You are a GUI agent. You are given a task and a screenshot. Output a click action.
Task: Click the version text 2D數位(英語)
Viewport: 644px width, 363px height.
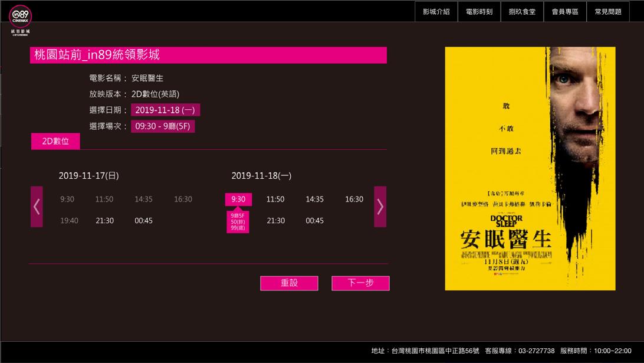click(155, 94)
